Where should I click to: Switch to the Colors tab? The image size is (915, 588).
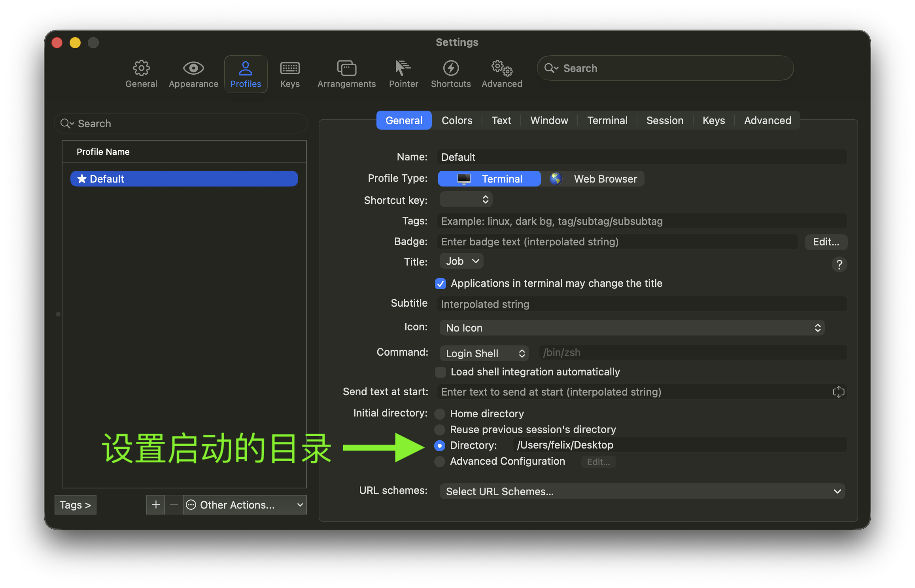click(x=457, y=121)
